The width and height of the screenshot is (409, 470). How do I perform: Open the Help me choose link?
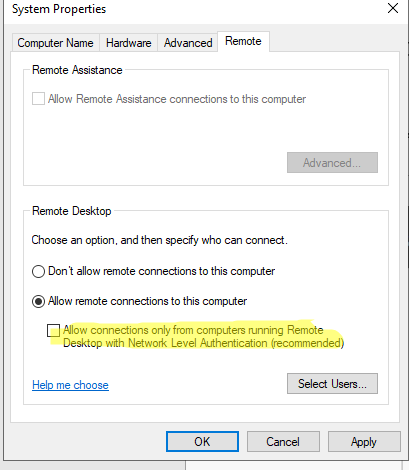tap(70, 385)
